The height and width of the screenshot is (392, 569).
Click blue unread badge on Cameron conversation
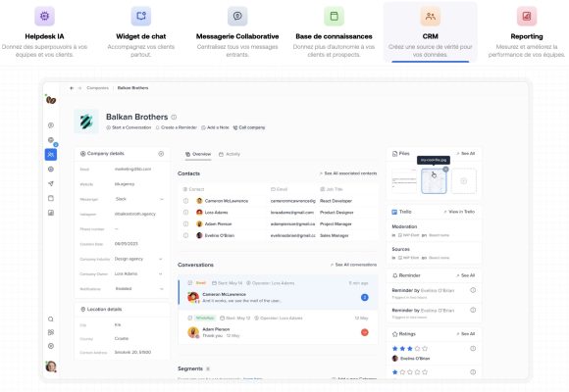[365, 298]
